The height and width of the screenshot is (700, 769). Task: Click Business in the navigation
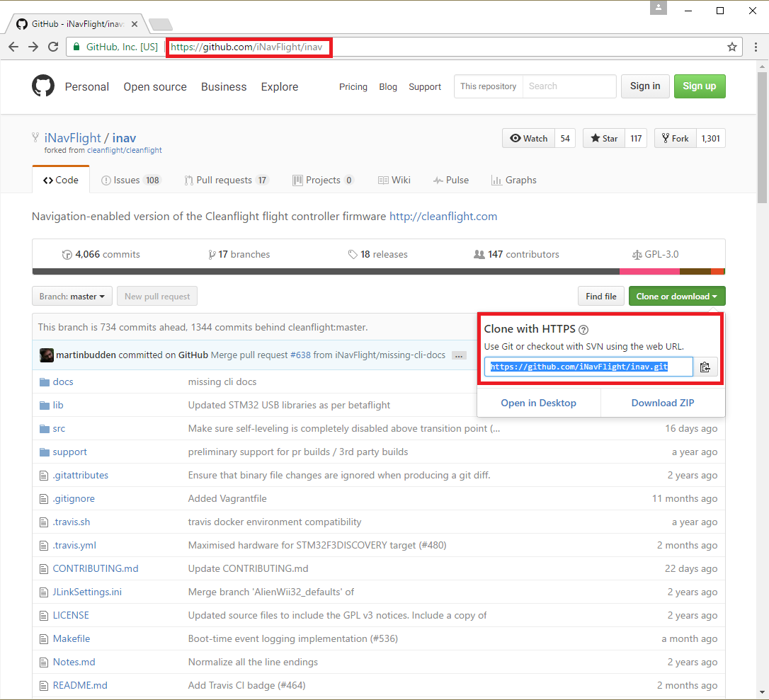224,87
